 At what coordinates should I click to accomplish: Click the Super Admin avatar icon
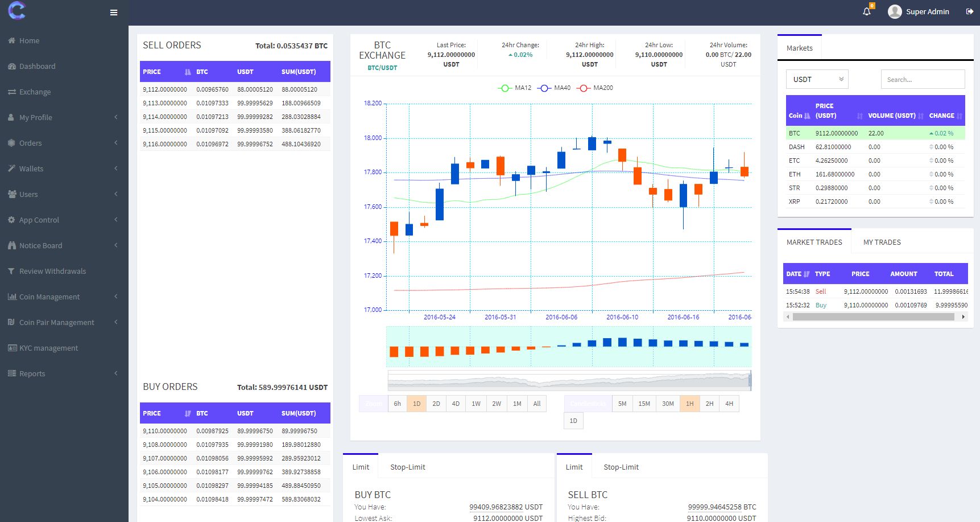[895, 11]
